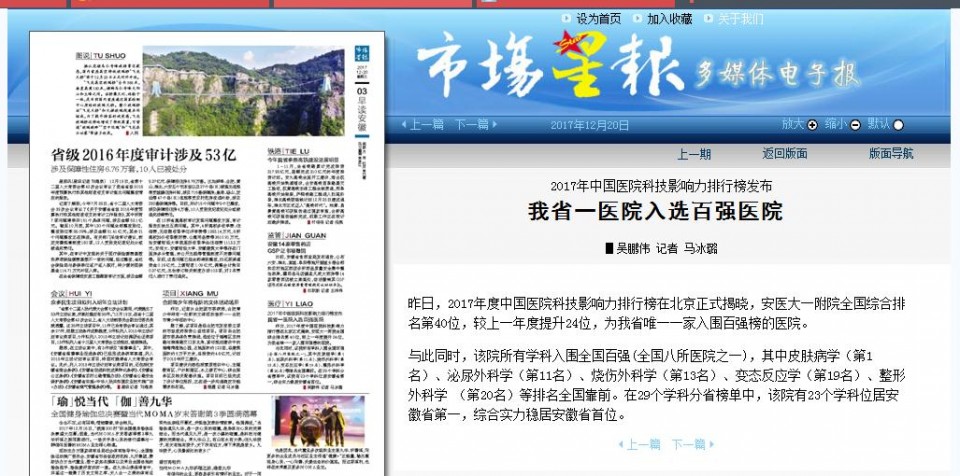Click the 省级2016年度审计涉及53亿 headline on newspaper page
The image size is (960, 476).
click(144, 154)
